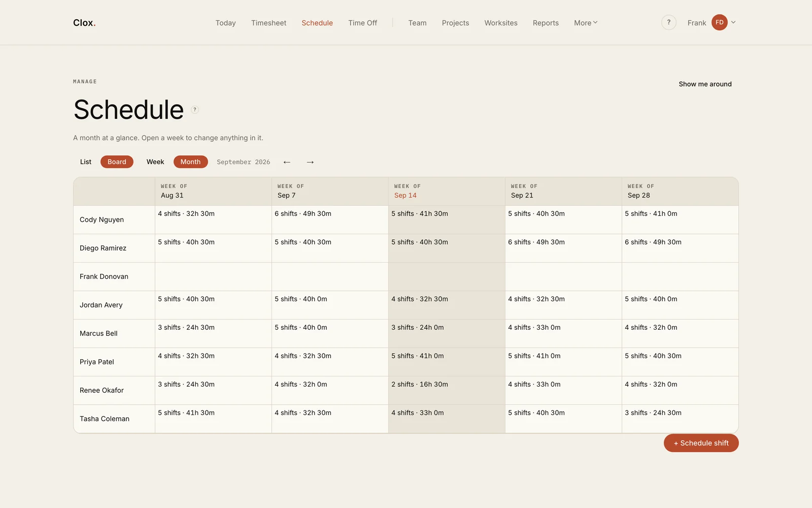Click Frank Donovan's empty Sep 14 cell
This screenshot has height=508, width=812.
[x=447, y=276]
